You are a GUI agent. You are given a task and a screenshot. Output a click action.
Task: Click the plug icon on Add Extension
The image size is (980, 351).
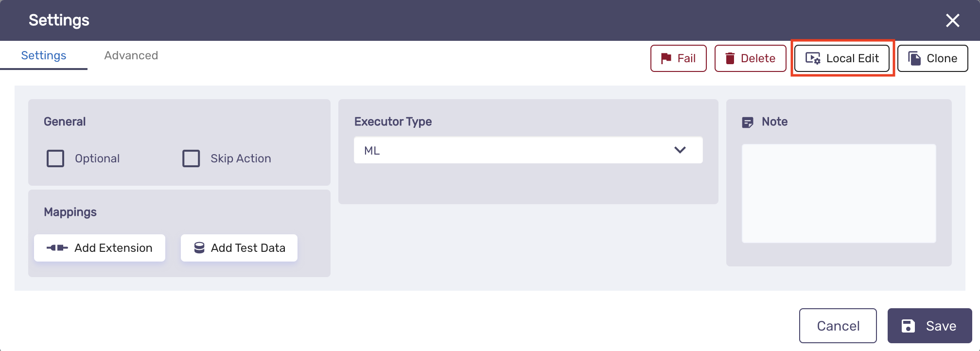pos(57,248)
